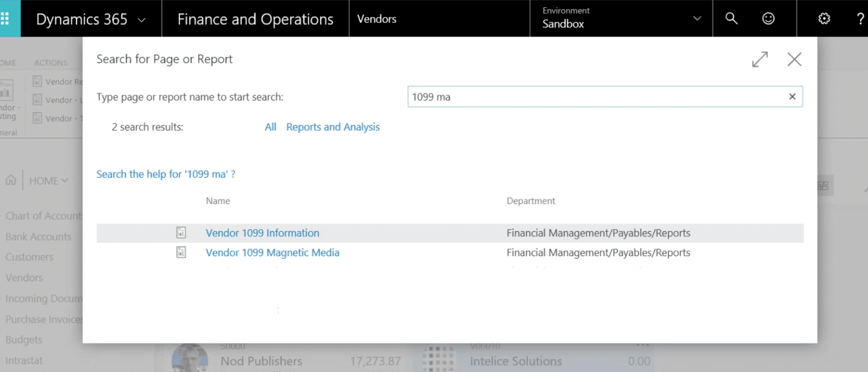Image resolution: width=868 pixels, height=372 pixels.
Task: Expand the Dynamics 365 dropdown chevron
Action: (x=141, y=20)
